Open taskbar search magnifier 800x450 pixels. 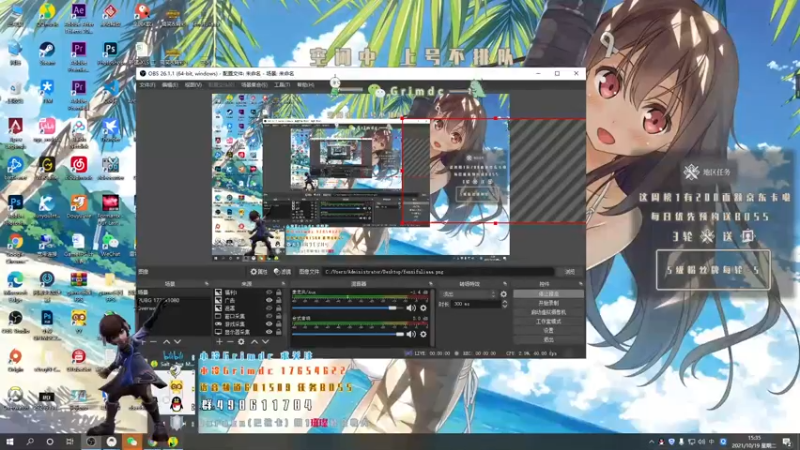click(x=30, y=442)
